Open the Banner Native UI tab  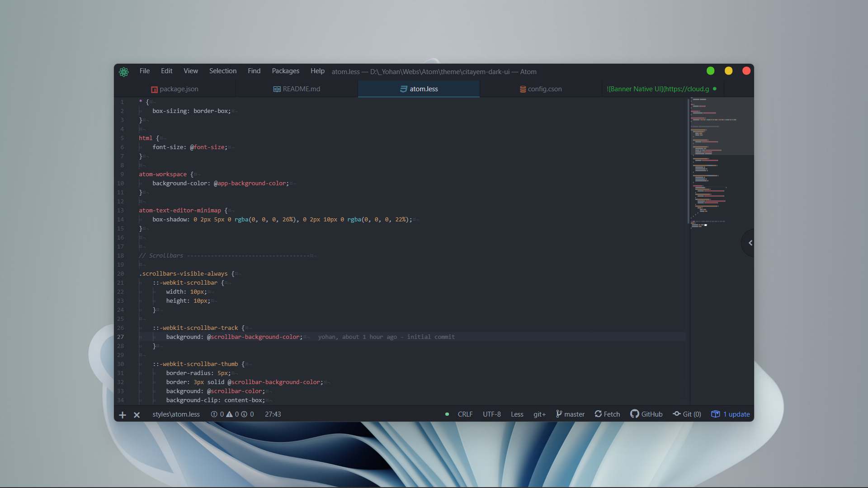[663, 89]
